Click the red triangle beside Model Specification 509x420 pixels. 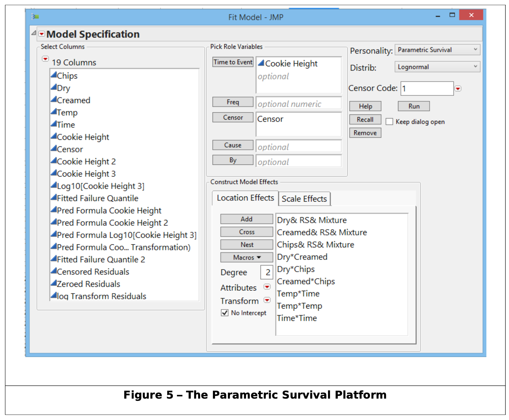[42, 34]
